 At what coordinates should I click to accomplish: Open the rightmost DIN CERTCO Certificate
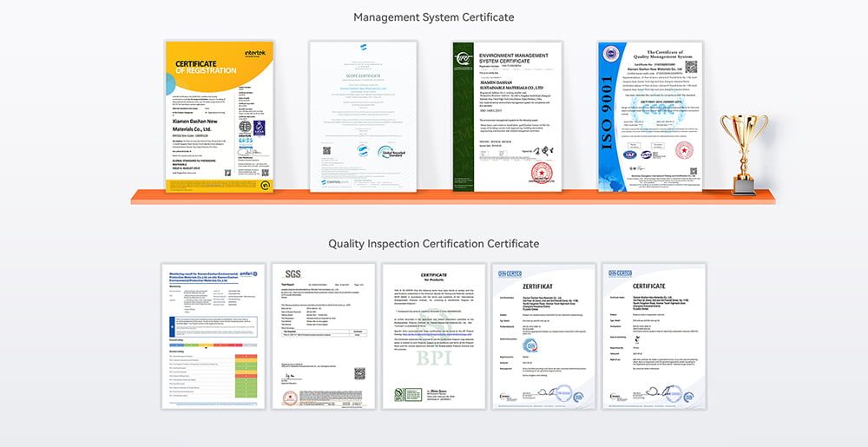click(653, 335)
